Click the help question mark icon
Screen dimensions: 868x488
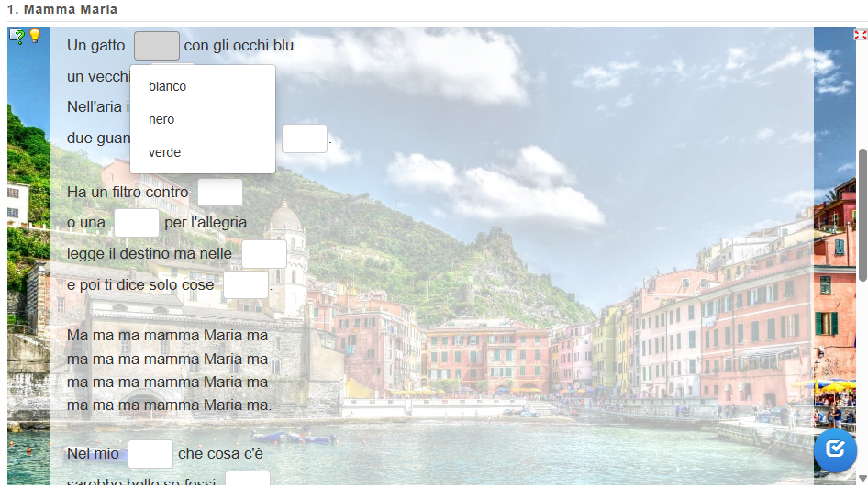(x=17, y=37)
